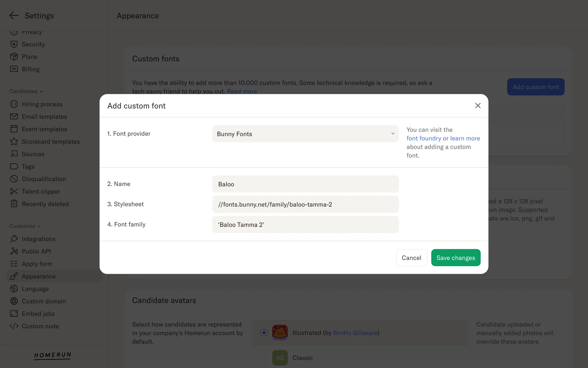Click the Integrations plug icon
The image size is (588, 368).
click(x=14, y=239)
